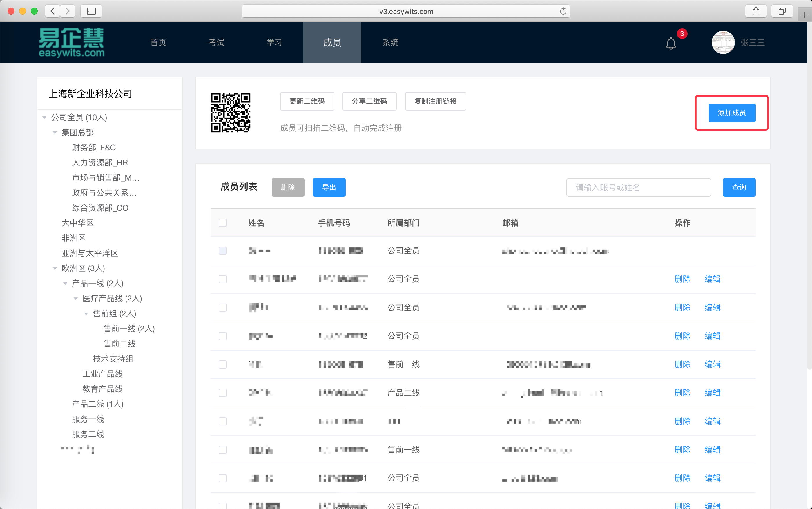Reload the page with refresh icon
The width and height of the screenshot is (812, 509).
click(563, 11)
